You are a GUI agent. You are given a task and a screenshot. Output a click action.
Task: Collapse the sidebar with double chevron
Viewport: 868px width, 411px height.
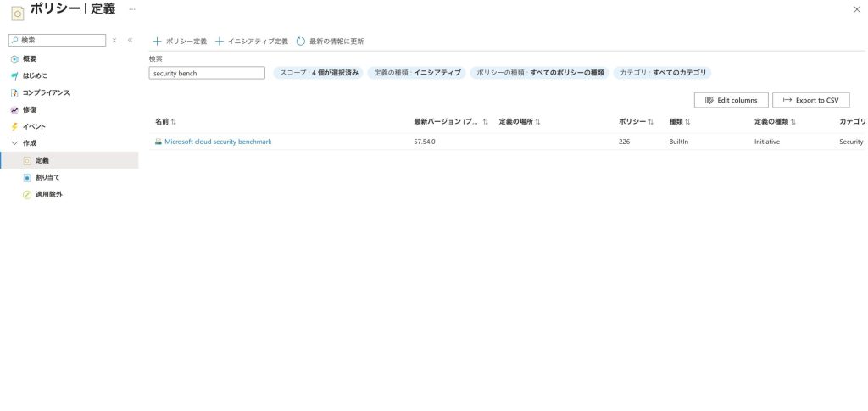[x=130, y=40]
